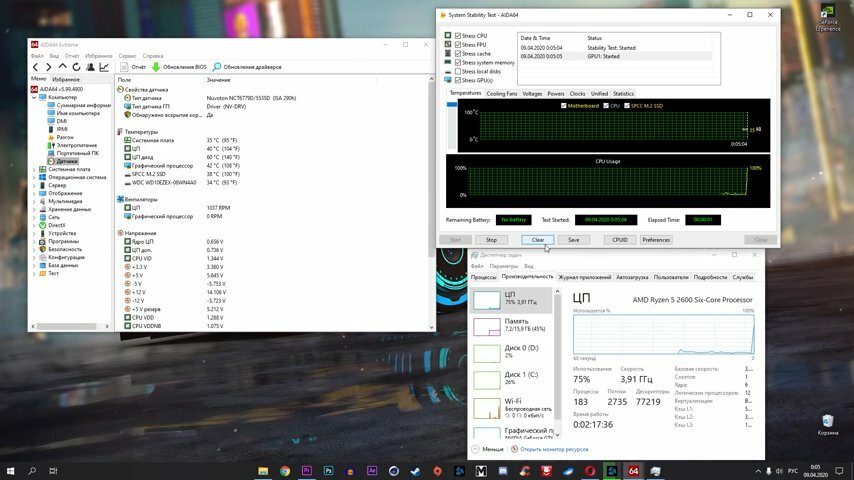Open Открыть монитор ресурсов link

[x=554, y=449]
